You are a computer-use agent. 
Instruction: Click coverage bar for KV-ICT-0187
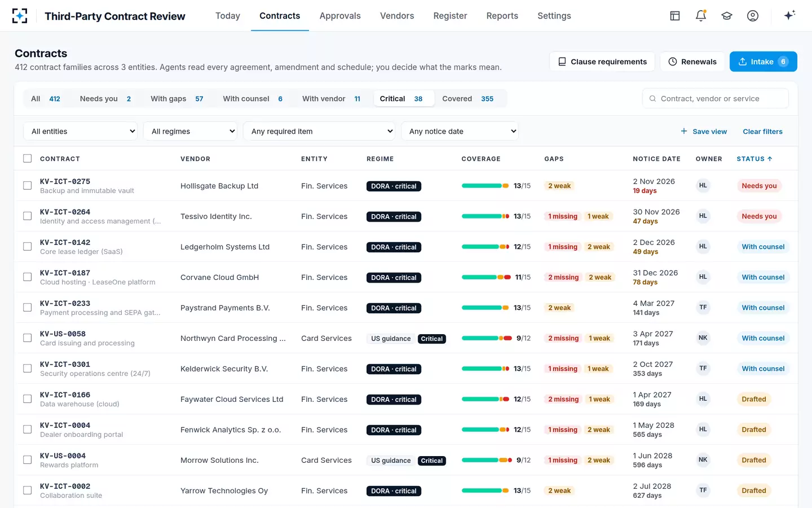(486, 277)
